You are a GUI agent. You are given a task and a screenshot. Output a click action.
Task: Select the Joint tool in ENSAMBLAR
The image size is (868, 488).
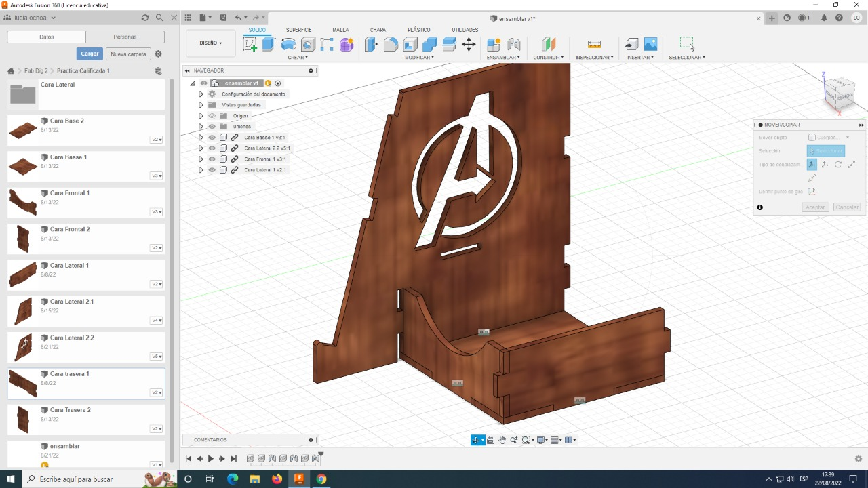(514, 45)
